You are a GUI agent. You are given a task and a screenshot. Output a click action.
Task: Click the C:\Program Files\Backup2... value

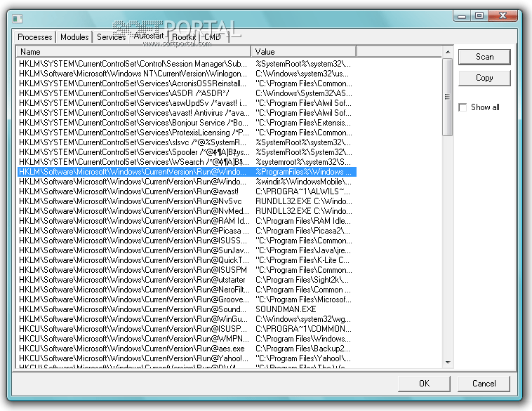click(302, 349)
